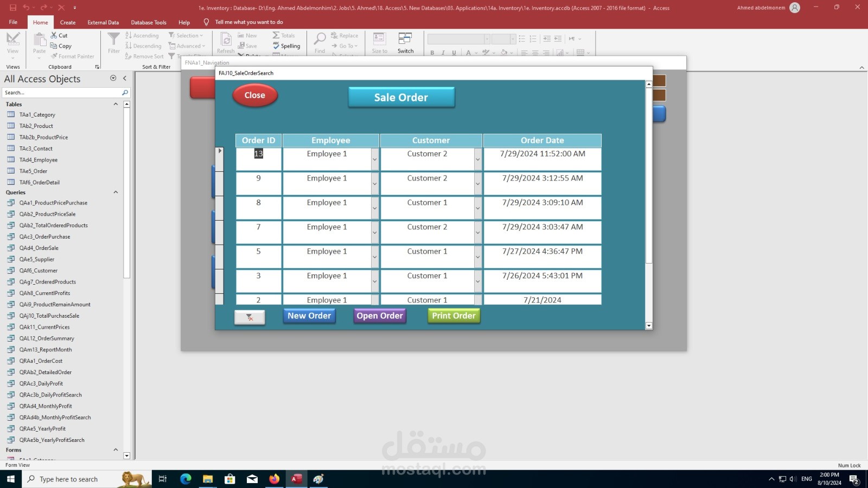Click the Spelling check icon
This screenshot has height=488, width=868.
(276, 46)
